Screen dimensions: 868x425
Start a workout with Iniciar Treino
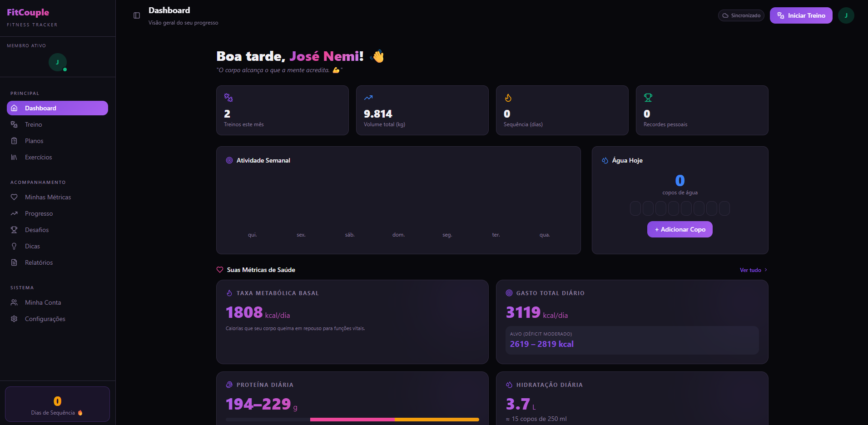pyautogui.click(x=801, y=15)
